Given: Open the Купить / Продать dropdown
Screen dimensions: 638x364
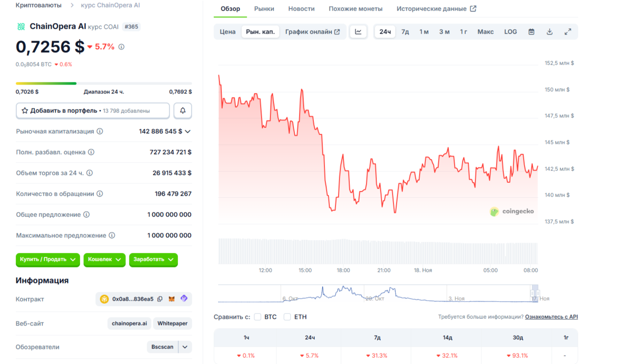Looking at the screenshot, I should 48,260.
